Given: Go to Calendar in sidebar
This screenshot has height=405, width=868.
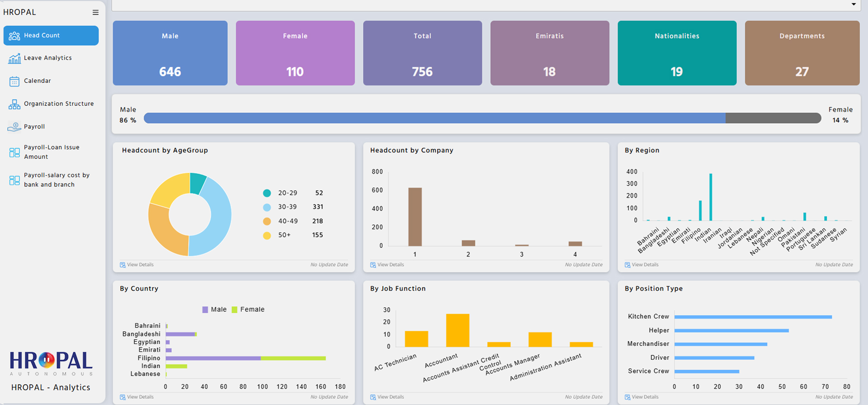Looking at the screenshot, I should (x=38, y=81).
